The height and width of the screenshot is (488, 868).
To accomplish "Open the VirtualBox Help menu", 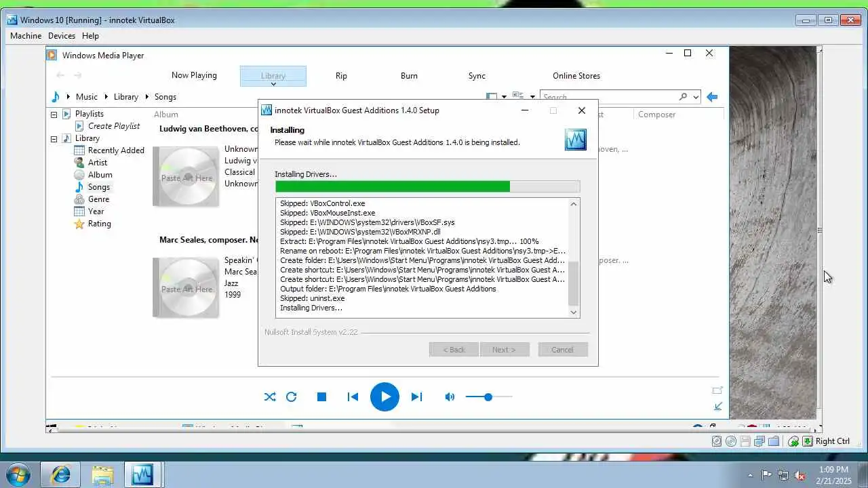I will [x=90, y=36].
